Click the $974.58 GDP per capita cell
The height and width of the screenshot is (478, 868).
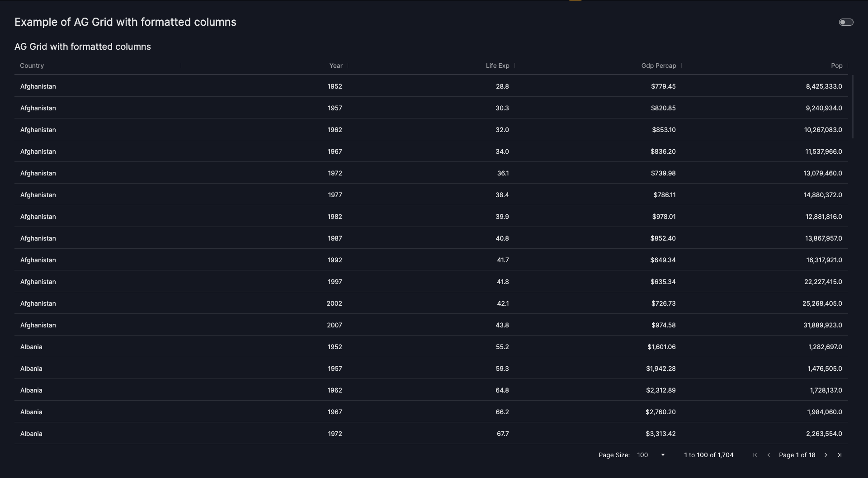663,325
